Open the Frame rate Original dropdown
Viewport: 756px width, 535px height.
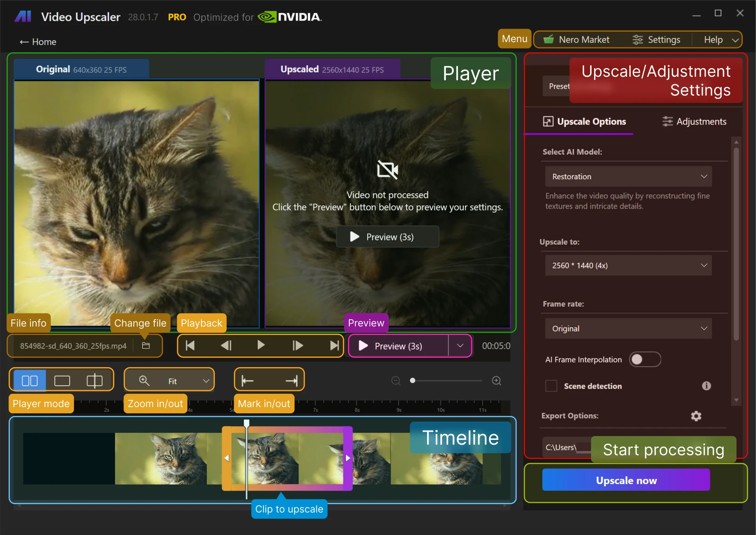point(628,329)
